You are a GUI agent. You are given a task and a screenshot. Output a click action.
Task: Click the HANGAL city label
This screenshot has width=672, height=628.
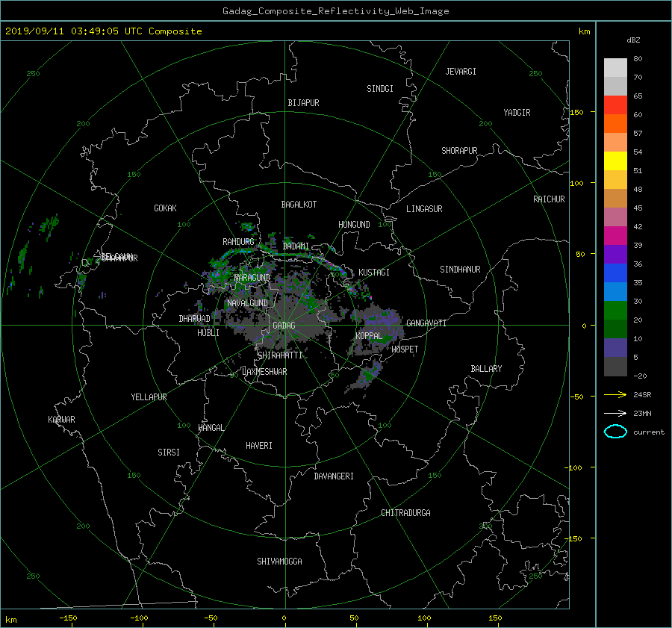point(211,428)
